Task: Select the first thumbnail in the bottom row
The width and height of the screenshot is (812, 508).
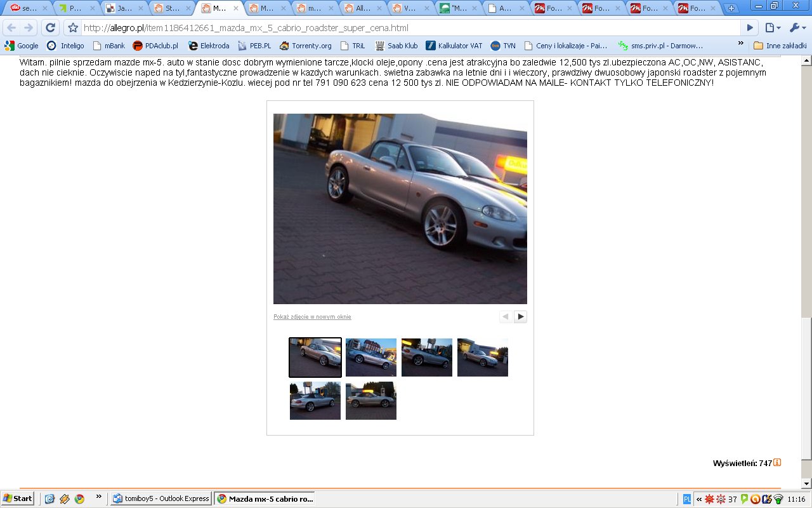Action: pyautogui.click(x=315, y=401)
